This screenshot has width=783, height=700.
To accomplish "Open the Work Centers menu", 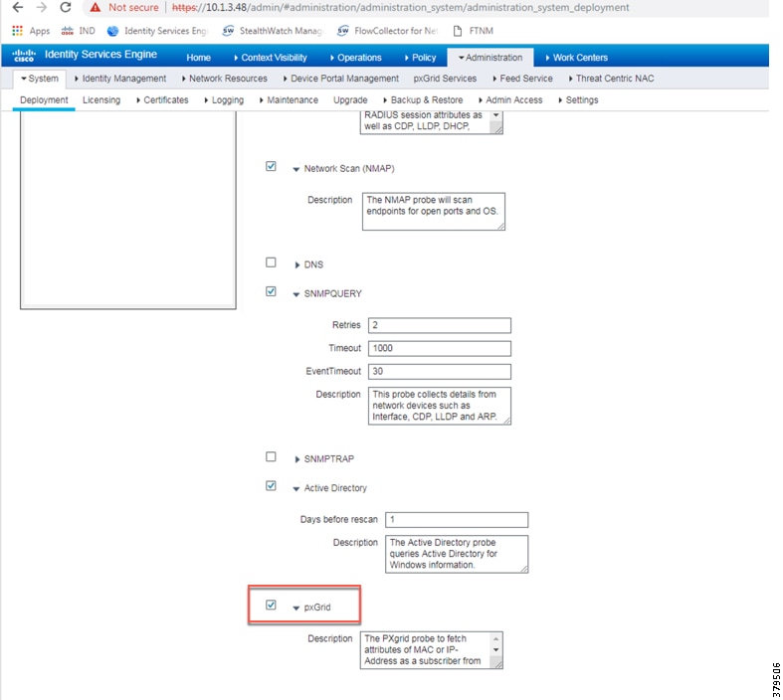I will [x=577, y=58].
